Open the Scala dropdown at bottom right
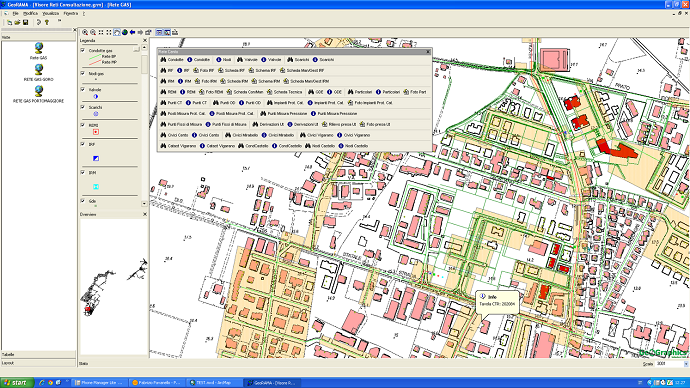Image resolution: width=690 pixels, height=388 pixels. coord(686,364)
